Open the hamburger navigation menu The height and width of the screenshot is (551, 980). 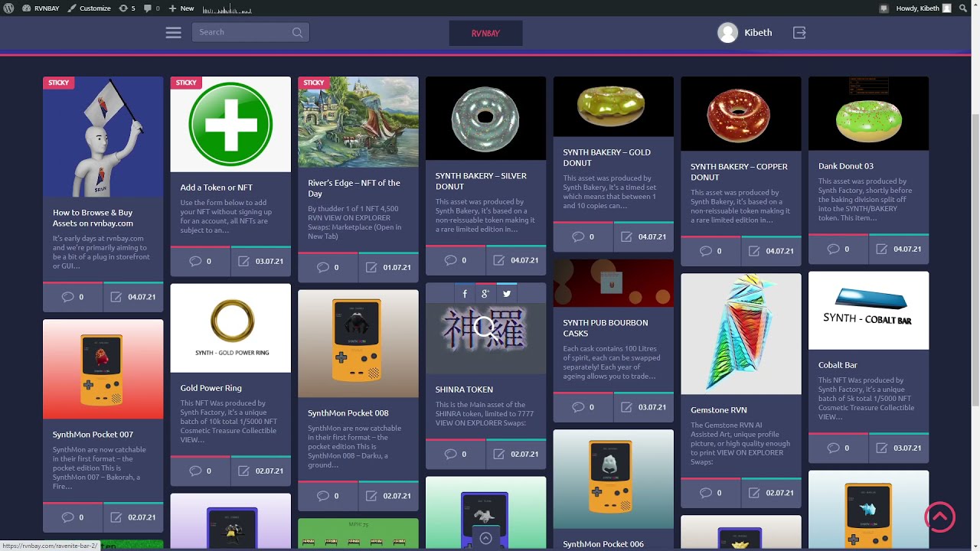(x=173, y=32)
